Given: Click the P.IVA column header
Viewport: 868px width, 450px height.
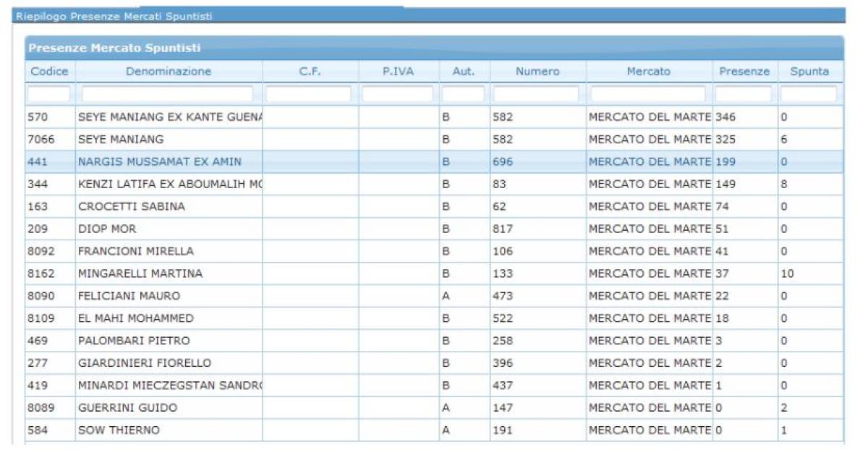Looking at the screenshot, I should click(x=398, y=72).
